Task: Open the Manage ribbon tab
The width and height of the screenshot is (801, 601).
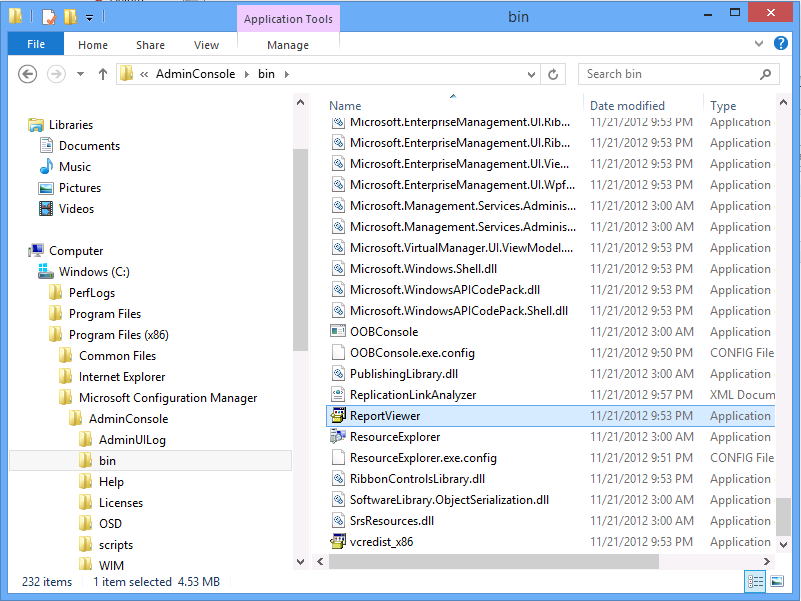Action: pos(288,45)
